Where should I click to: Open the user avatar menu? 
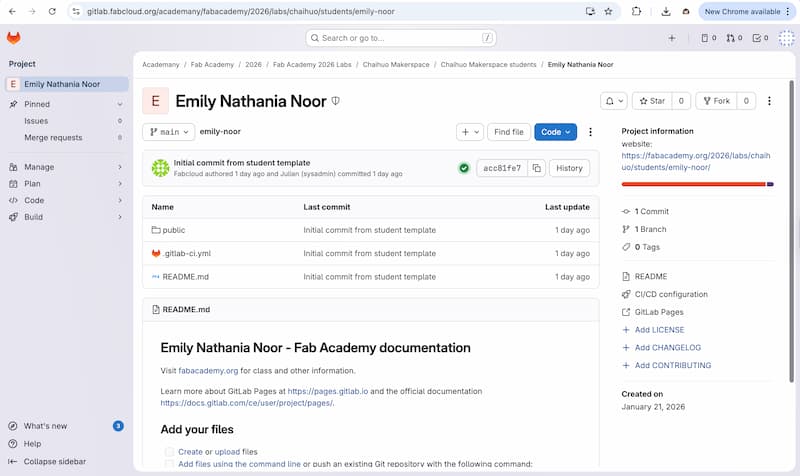pos(786,38)
